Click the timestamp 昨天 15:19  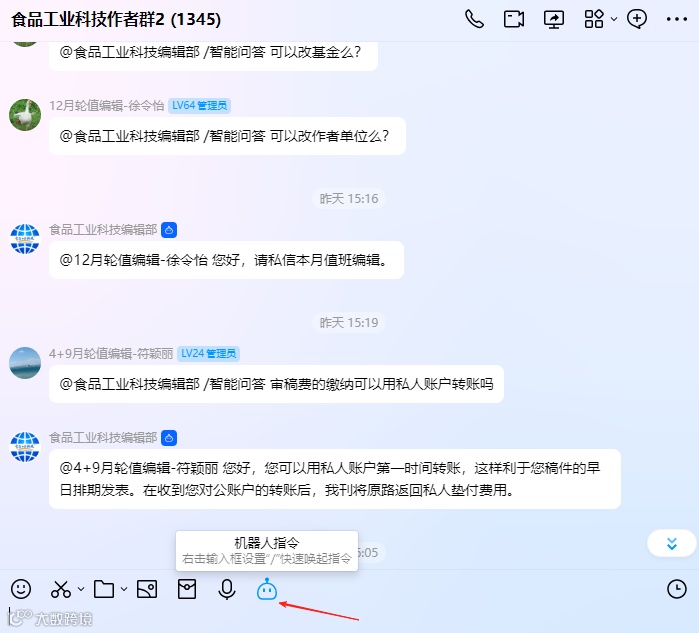349,322
